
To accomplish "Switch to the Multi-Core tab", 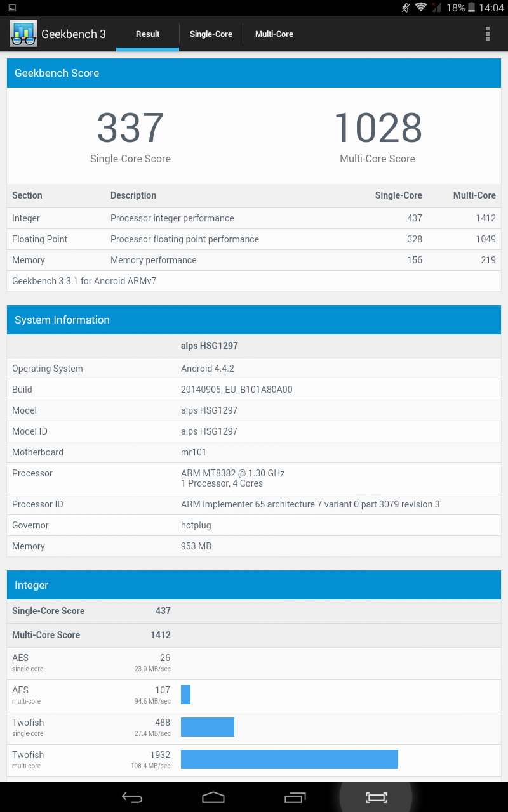I will 274,34.
